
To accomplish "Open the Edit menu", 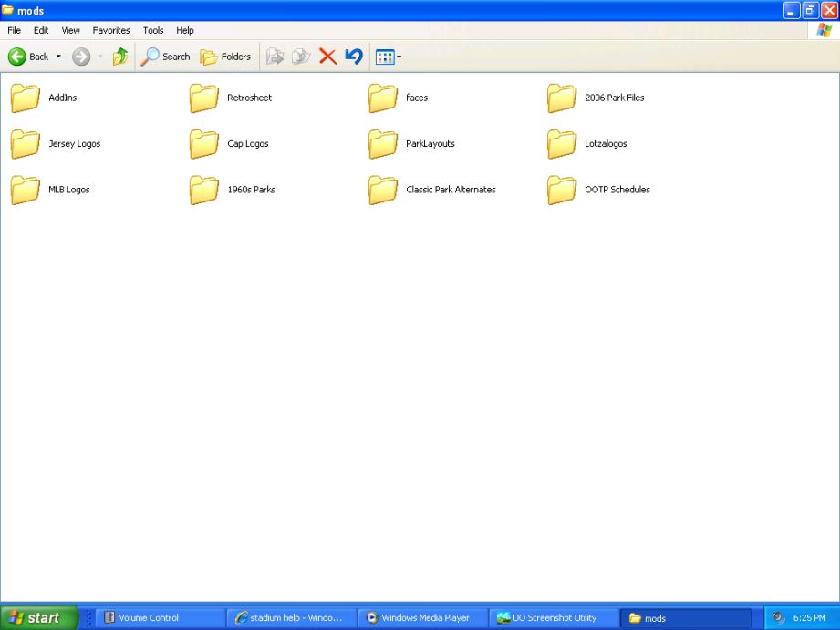I will pos(41,30).
